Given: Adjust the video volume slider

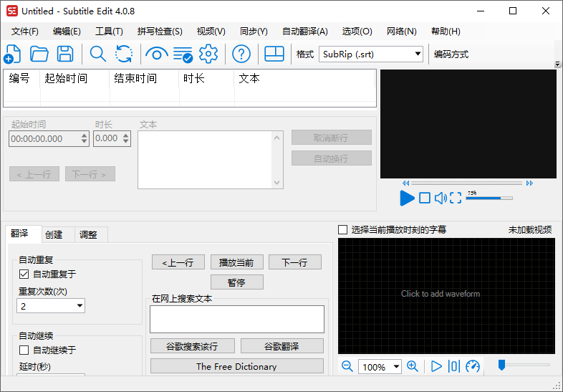Looking at the screenshot, I should (489, 198).
